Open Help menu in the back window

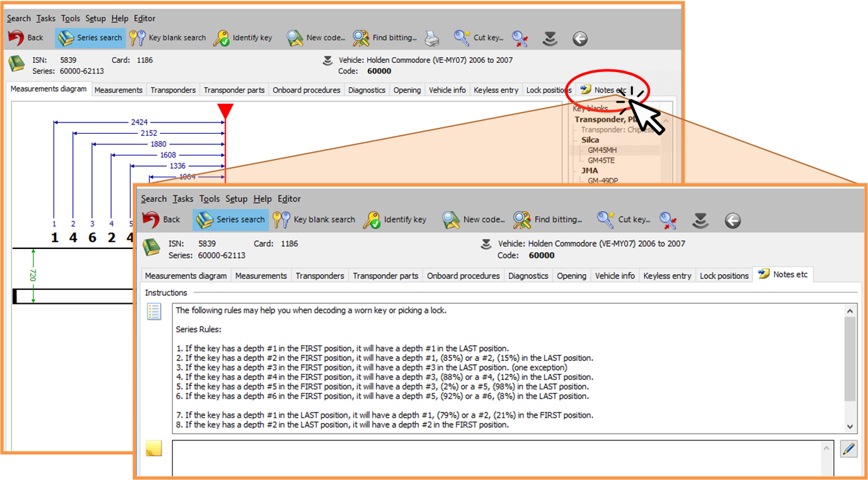(120, 19)
